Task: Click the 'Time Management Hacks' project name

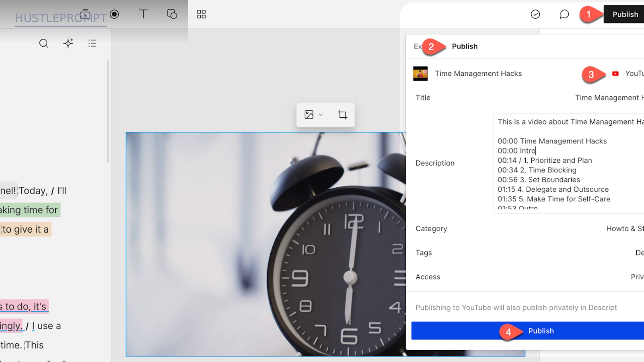Action: coord(478,73)
